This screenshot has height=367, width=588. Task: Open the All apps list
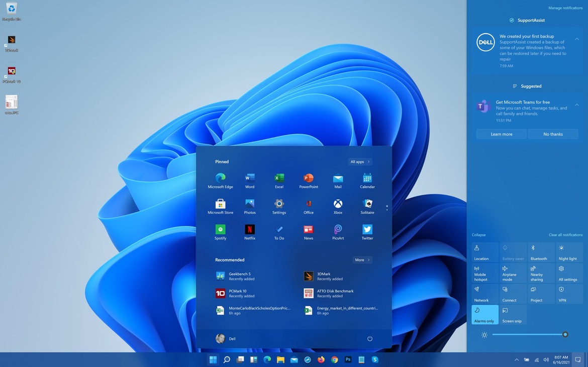point(359,161)
